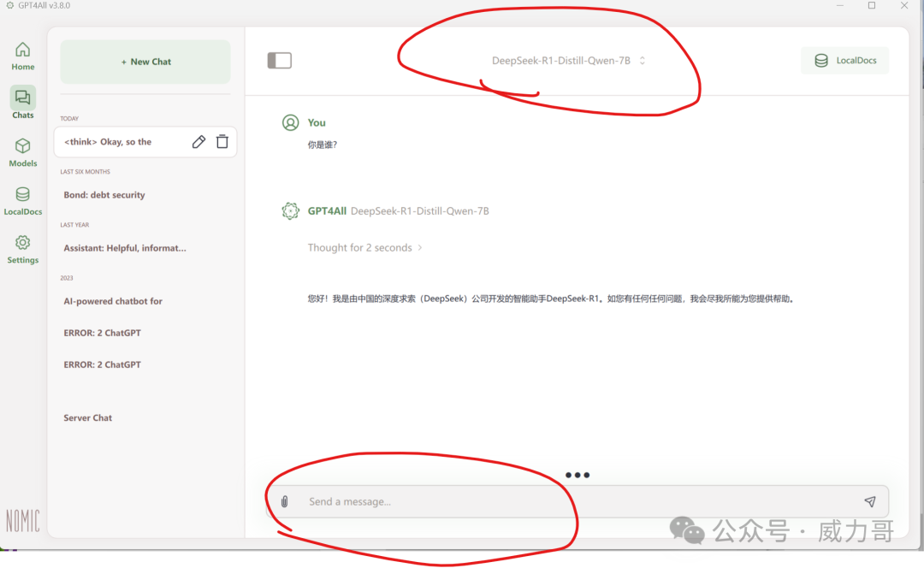Screen dimensions: 924x568
Task: Start a New Chat
Action: click(x=145, y=62)
